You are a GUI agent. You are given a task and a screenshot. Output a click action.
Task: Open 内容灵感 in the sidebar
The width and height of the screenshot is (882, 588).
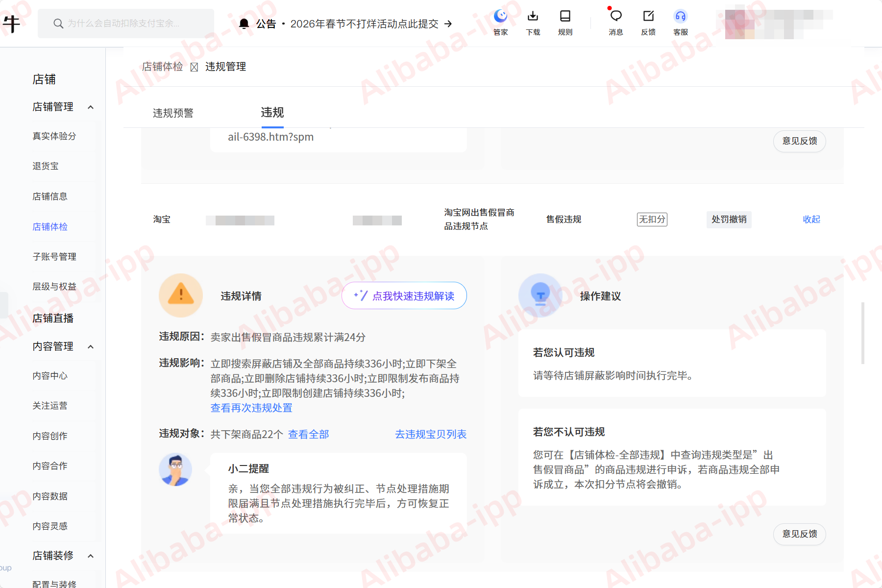[x=50, y=526]
